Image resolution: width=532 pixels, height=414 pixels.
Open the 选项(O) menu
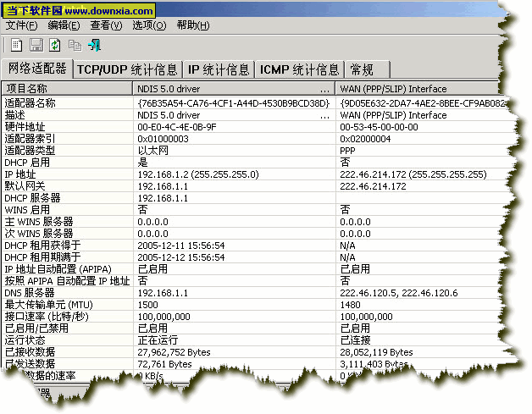click(x=149, y=25)
